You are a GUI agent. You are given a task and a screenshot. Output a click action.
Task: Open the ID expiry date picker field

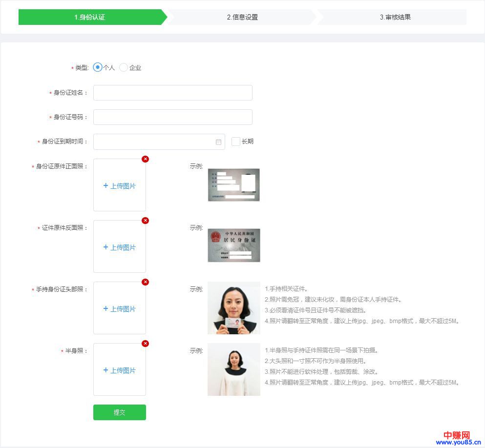[154, 142]
